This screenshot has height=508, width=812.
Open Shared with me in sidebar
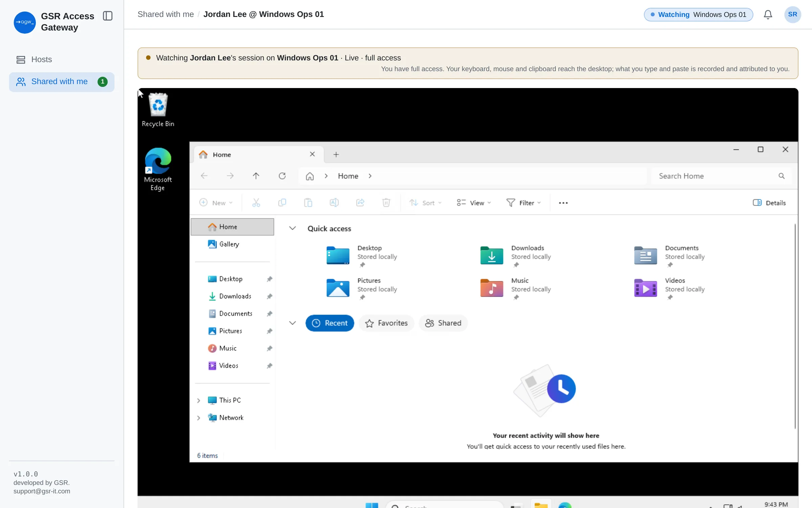[x=62, y=82]
